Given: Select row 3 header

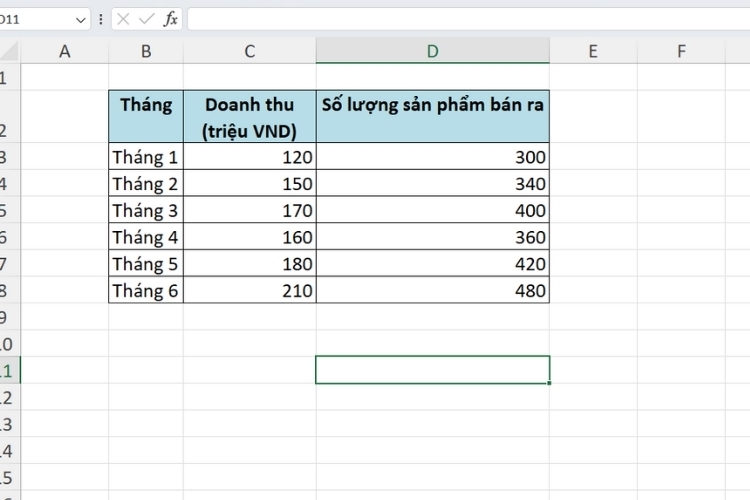Looking at the screenshot, I should pos(10,156).
